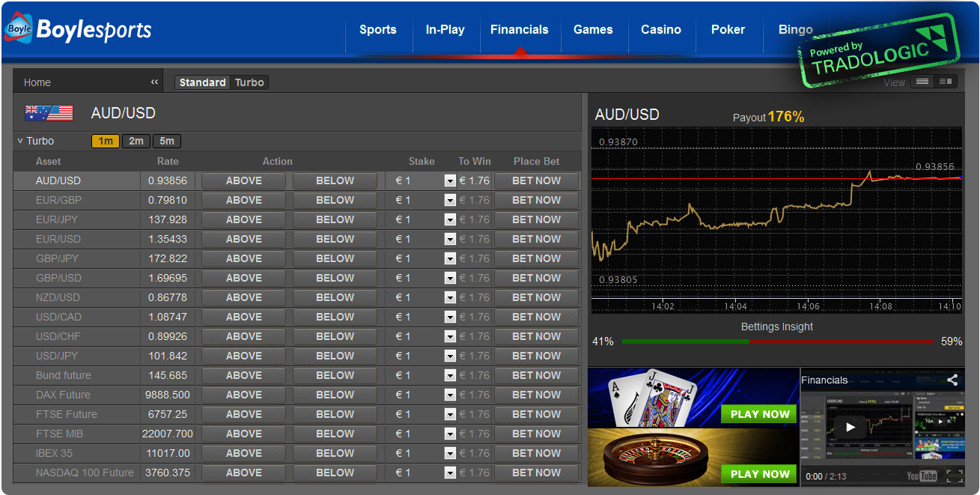Choose BELOW for EUR/JPY
The image size is (980, 495).
[x=335, y=219]
